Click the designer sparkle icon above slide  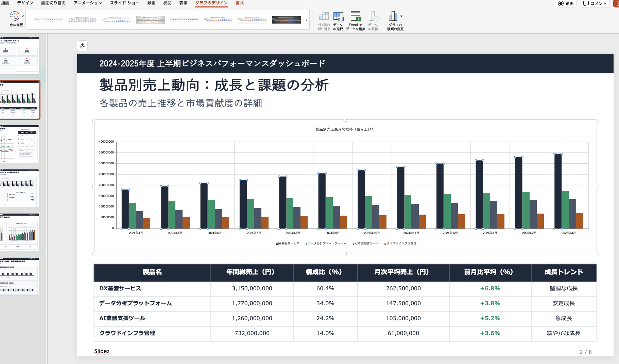[x=82, y=46]
